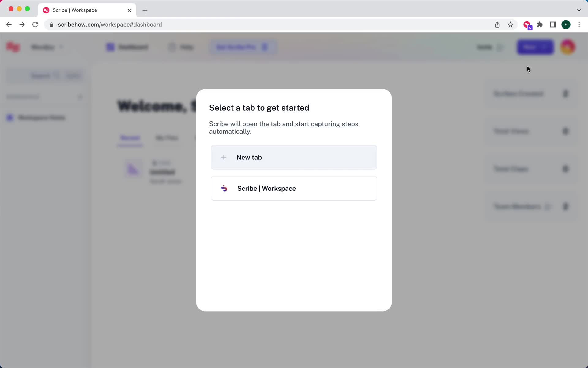Select the New tab option
Viewport: 588px width, 368px height.
293,157
